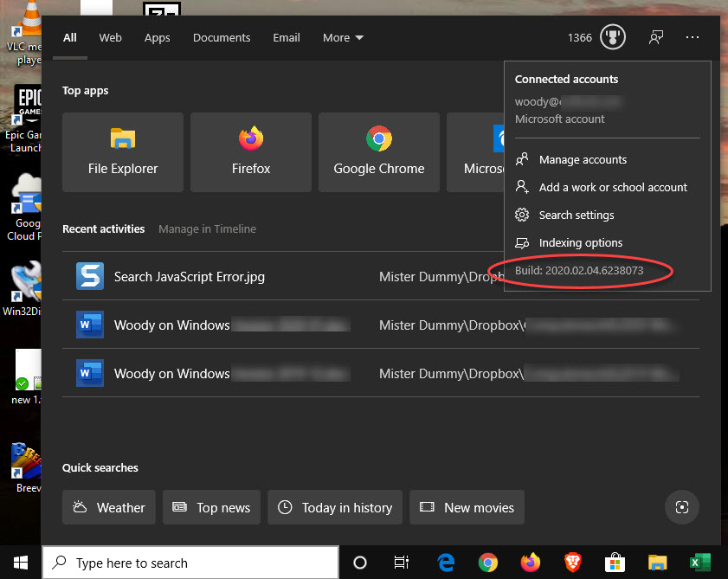Click the Cortana circle in taskbar

click(360, 563)
